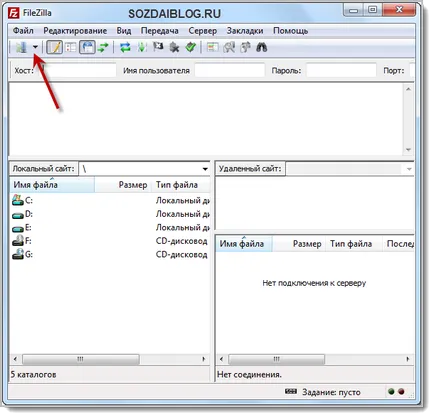434x418 pixels.
Task: Click the green activity LED indicator
Action: (x=391, y=392)
